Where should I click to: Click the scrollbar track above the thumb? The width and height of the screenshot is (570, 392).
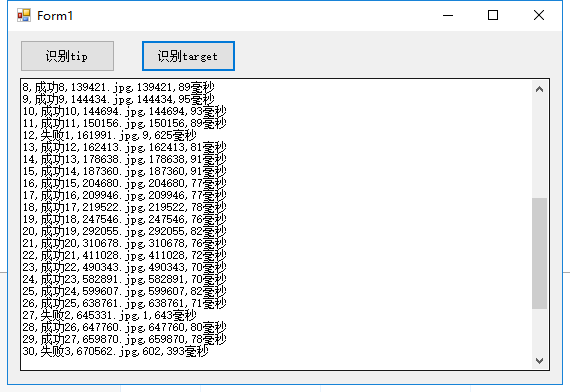point(539,148)
